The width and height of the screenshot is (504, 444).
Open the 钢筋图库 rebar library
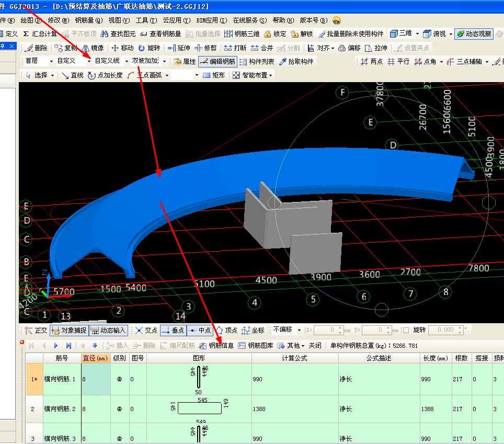click(x=256, y=346)
